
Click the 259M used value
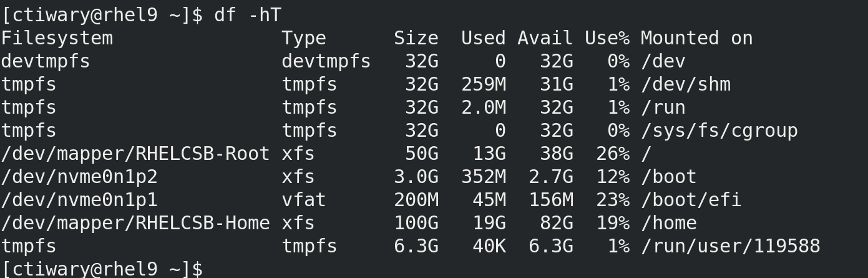(x=484, y=84)
